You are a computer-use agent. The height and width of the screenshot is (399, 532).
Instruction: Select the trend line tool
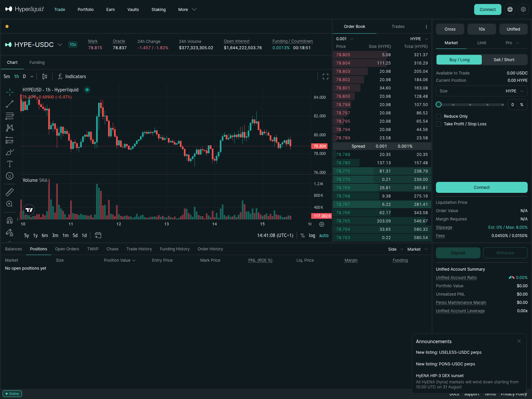click(10, 104)
